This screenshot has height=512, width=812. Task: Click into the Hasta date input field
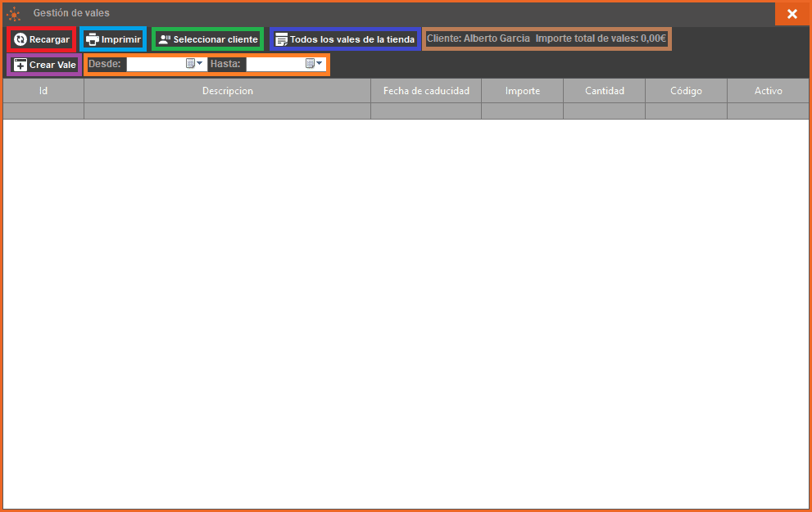tap(274, 64)
